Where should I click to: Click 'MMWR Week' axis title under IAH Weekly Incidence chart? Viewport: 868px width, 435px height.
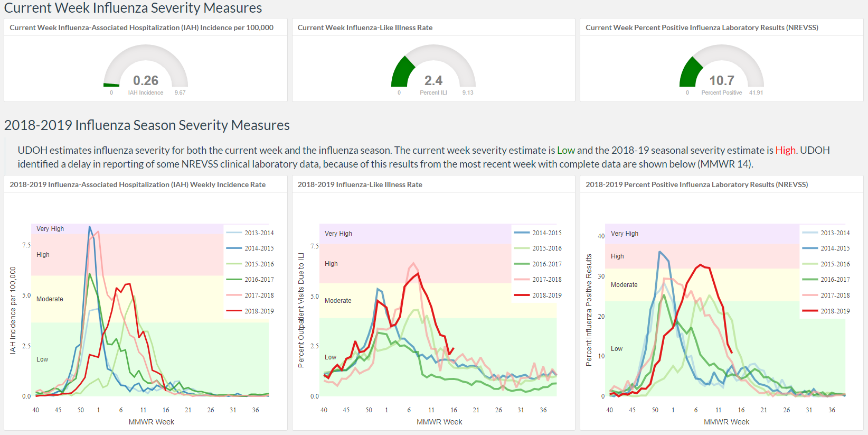tap(152, 422)
